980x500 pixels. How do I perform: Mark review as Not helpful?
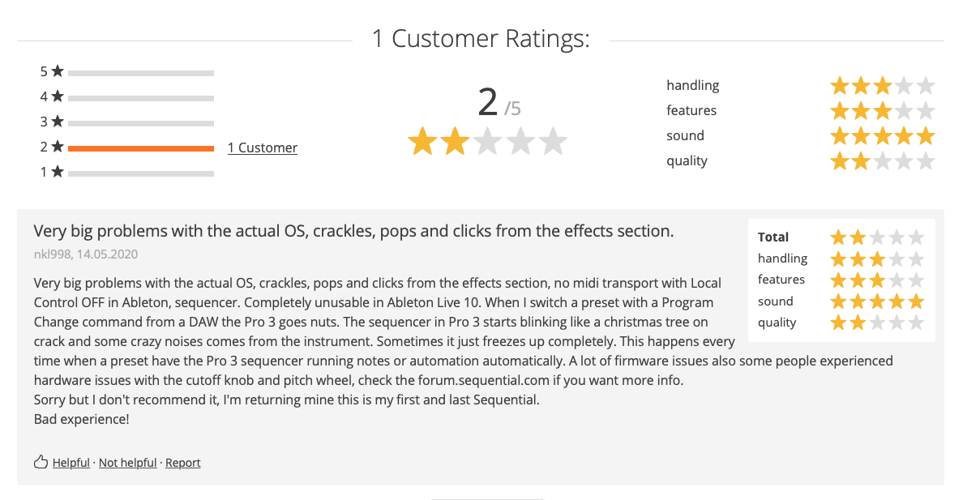(x=128, y=463)
